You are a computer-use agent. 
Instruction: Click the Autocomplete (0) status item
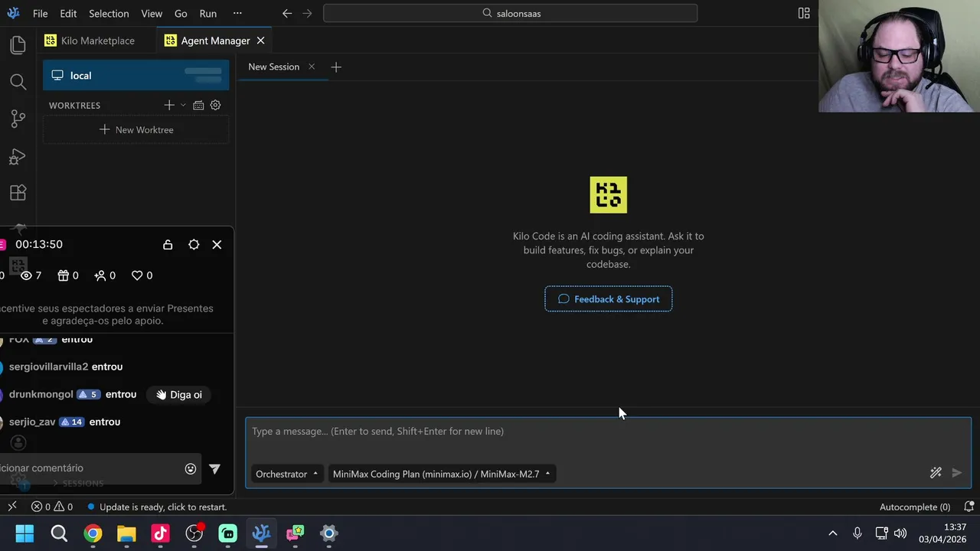coord(915,507)
